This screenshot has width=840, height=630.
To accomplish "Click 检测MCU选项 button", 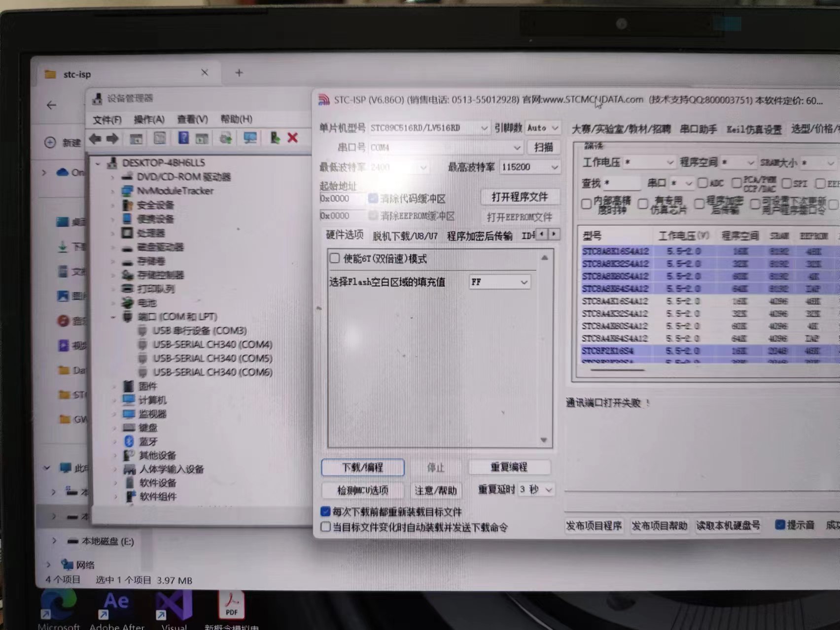I will click(x=363, y=490).
